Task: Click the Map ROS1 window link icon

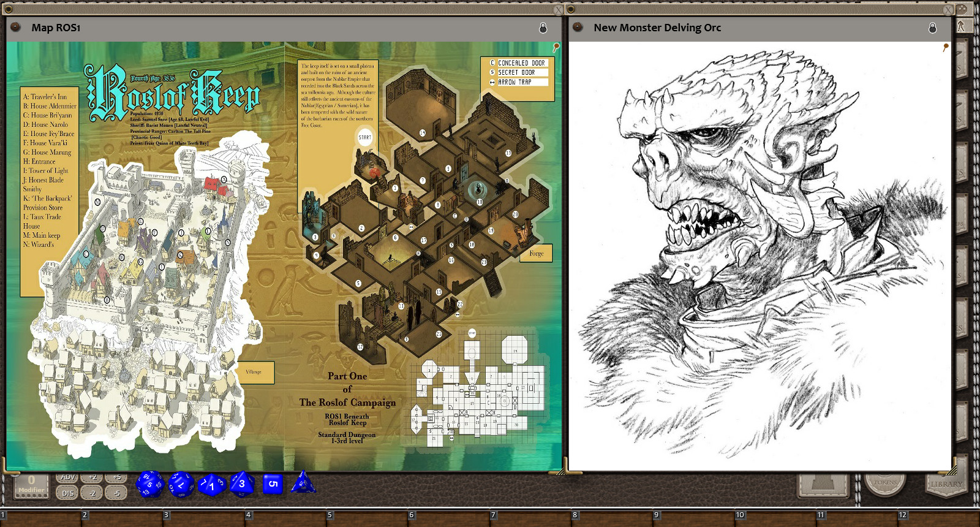Action: click(16, 27)
